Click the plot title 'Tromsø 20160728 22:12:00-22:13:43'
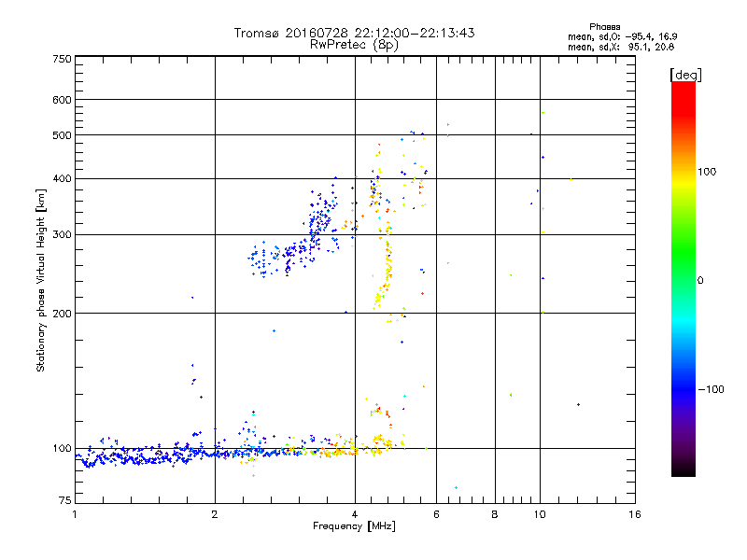This screenshot has width=747, height=560. coord(354,33)
